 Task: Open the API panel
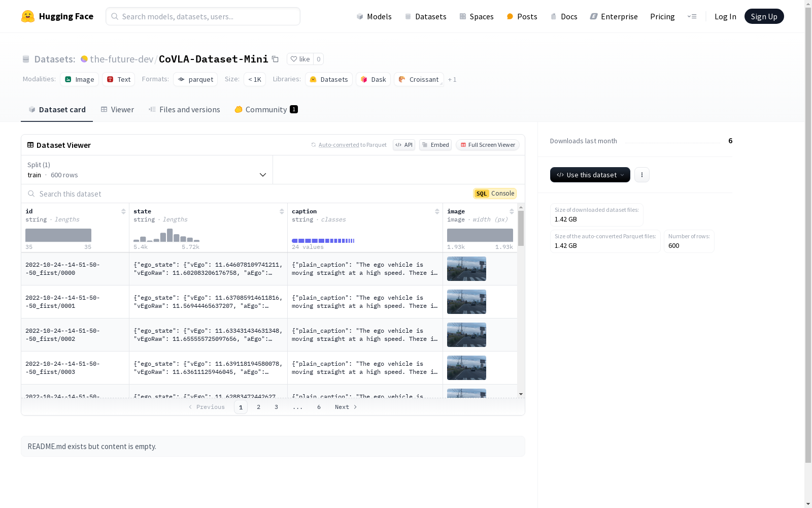[x=404, y=145]
